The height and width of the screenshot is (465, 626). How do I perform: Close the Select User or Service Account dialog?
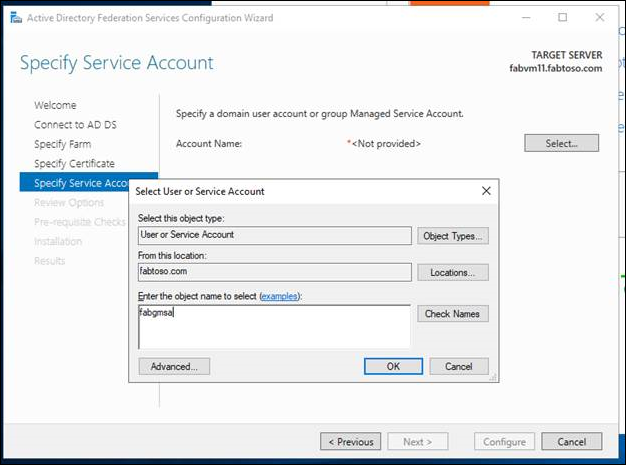[486, 190]
